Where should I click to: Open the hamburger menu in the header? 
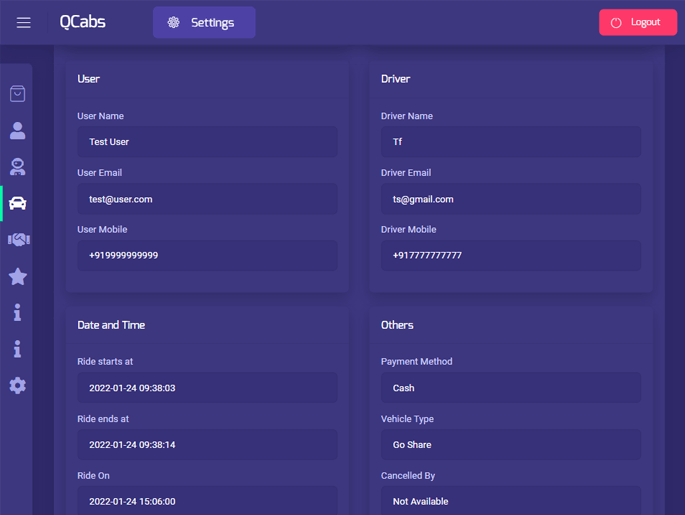coord(24,23)
